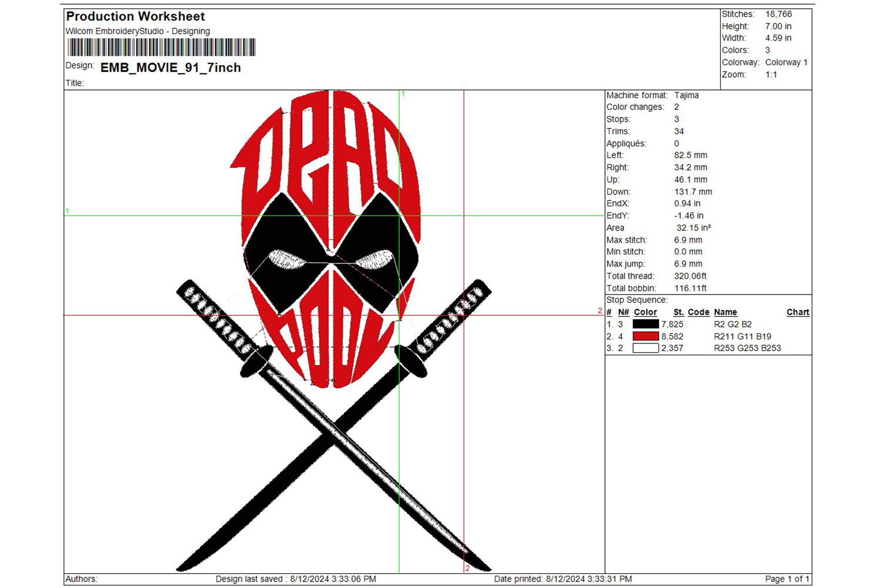Screen dimensions: 883x588
Task: Click the trims value '34'
Action: coord(679,132)
